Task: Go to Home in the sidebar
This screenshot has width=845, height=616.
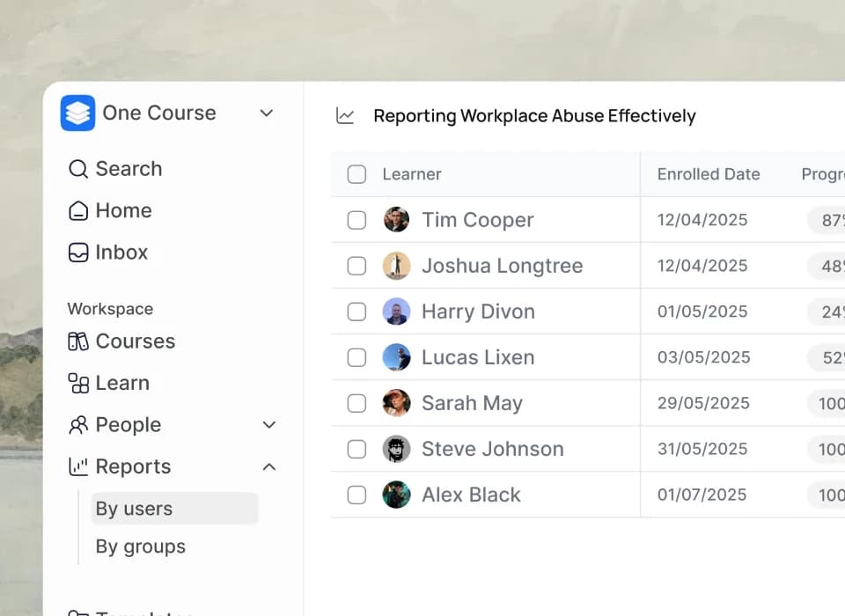Action: [123, 210]
